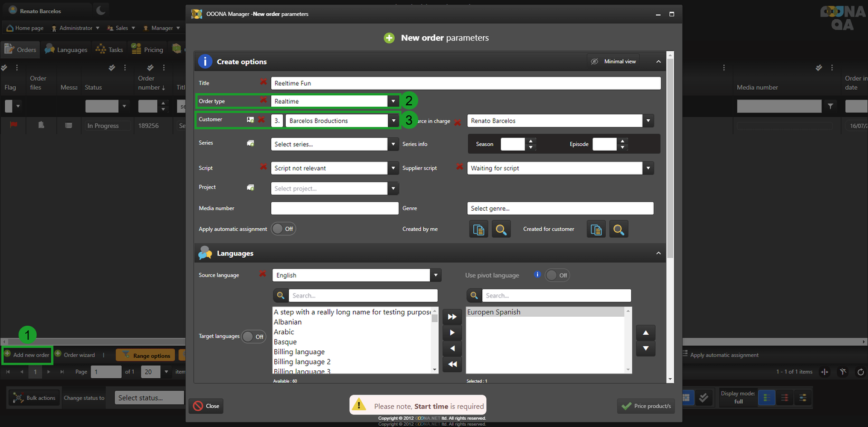
Task: Increase the Season number with up stepper
Action: (530, 141)
